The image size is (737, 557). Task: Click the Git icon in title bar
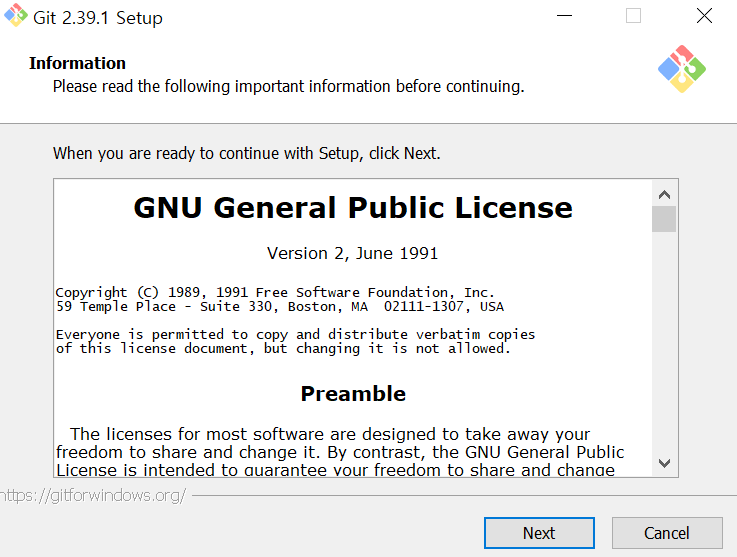(16, 16)
